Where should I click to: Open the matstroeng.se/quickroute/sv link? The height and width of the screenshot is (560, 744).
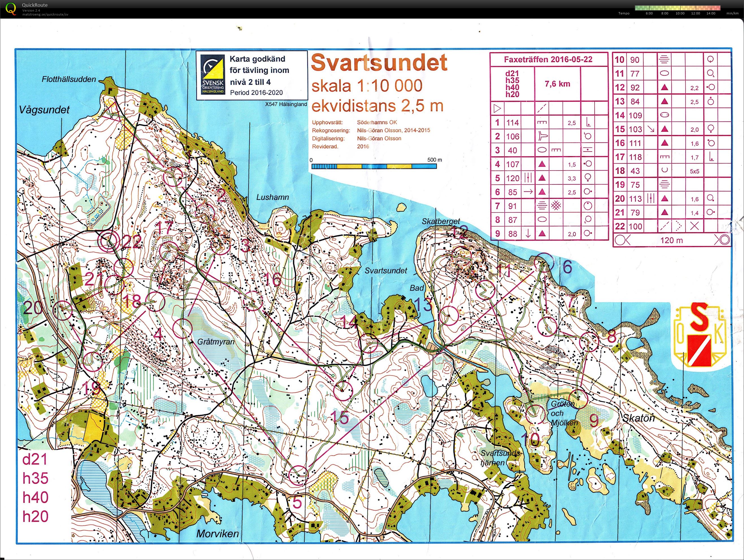point(45,14)
